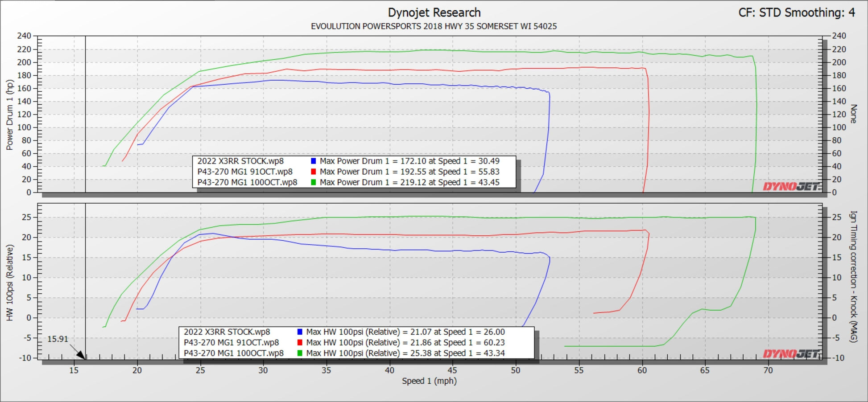Select P43-270 MG1 91OCT.wp8 in the power legend
This screenshot has height=402, width=868.
click(x=245, y=172)
